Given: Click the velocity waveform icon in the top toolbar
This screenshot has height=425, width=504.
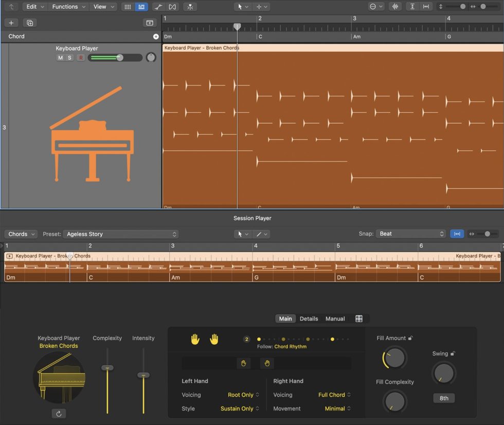Looking at the screenshot, I should click(394, 7).
